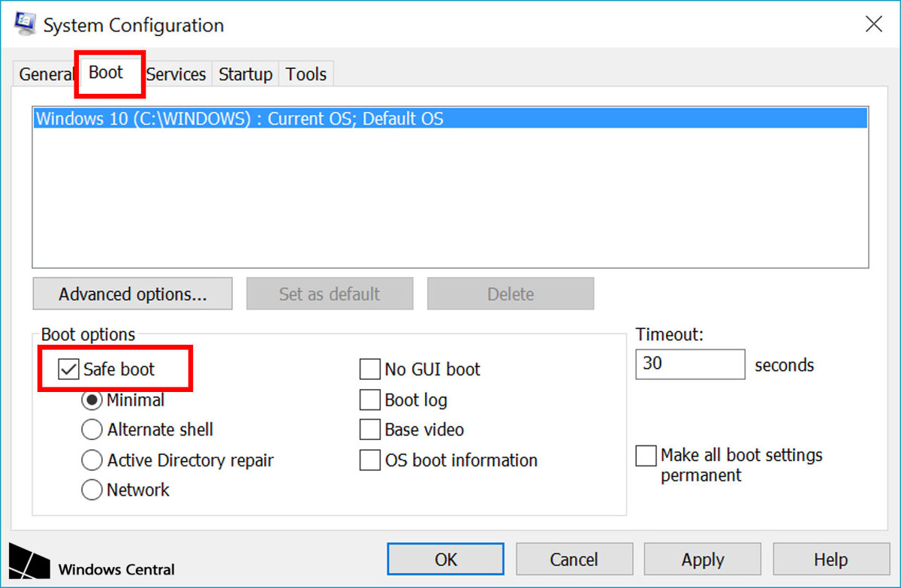Click the Apply button

(702, 559)
